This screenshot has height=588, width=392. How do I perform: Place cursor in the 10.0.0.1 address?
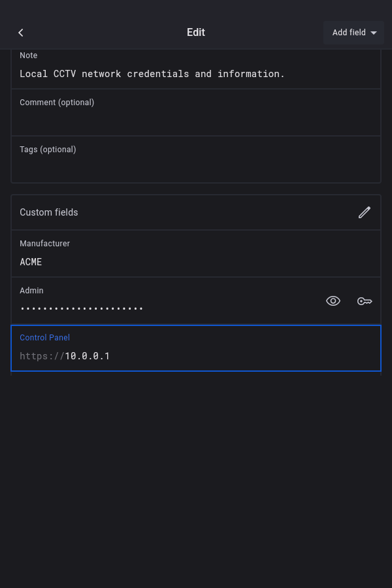[x=88, y=356]
